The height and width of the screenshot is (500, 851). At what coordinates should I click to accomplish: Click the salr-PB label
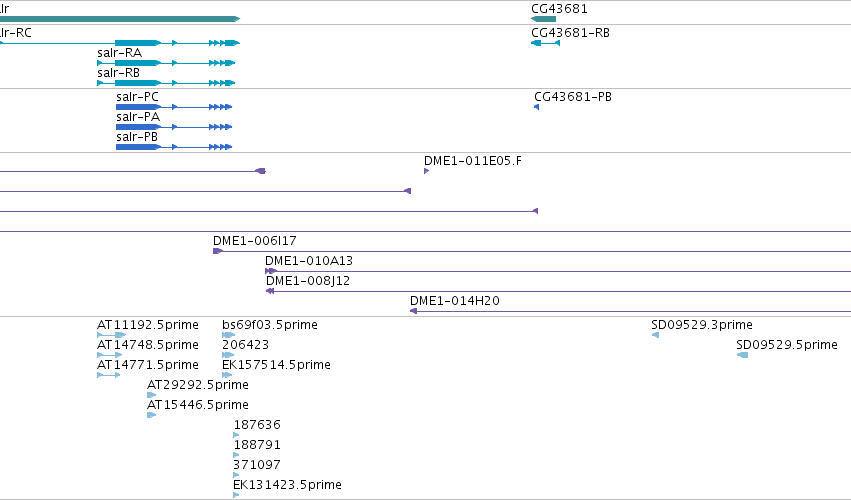(x=137, y=137)
